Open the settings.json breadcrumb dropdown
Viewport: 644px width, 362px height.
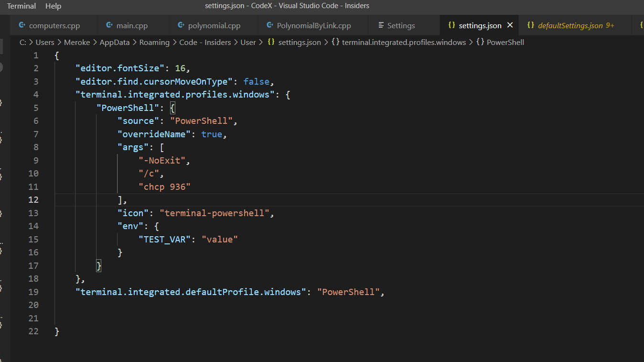300,42
